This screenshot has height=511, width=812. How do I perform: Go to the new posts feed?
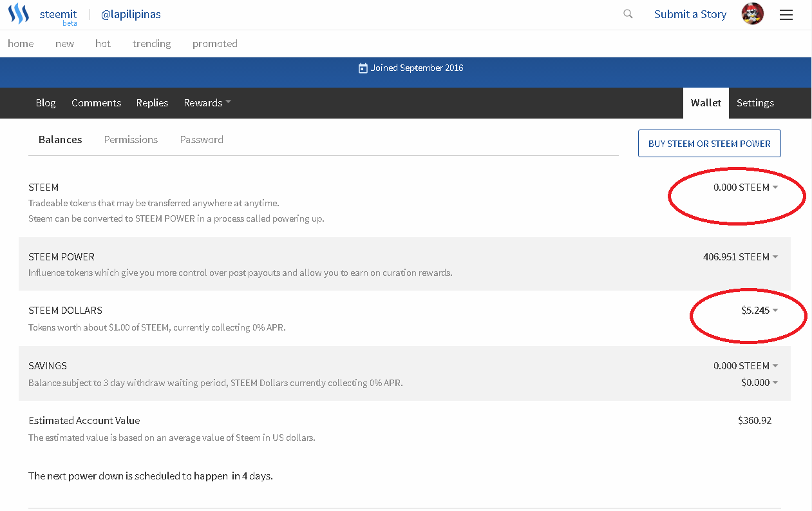(x=64, y=44)
